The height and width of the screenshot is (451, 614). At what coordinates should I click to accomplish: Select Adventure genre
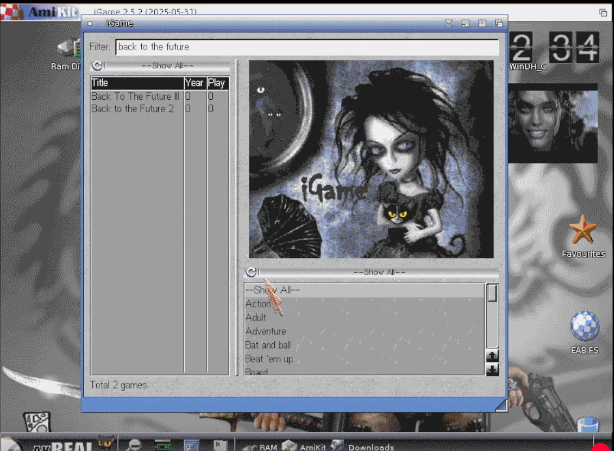click(364, 331)
